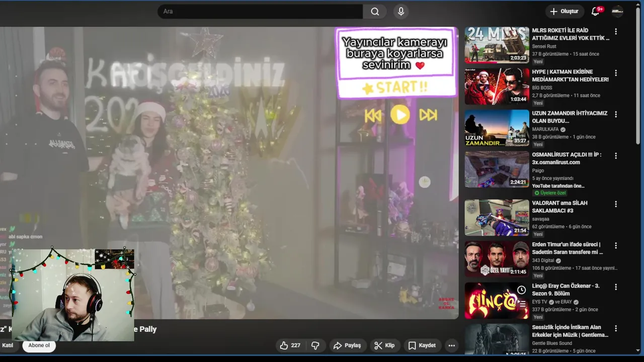Screen dimensions: 644x362
Task: Click the Oluştur create button
Action: [564, 12]
